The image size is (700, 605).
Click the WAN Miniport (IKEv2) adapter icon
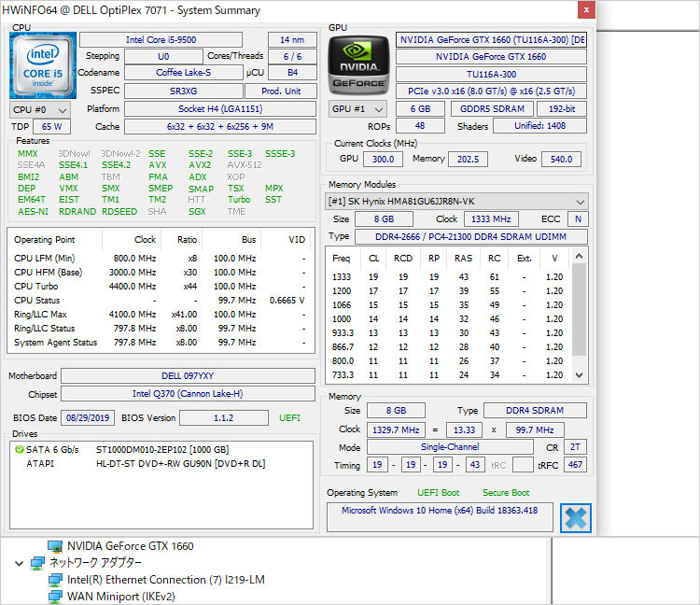pos(55,597)
